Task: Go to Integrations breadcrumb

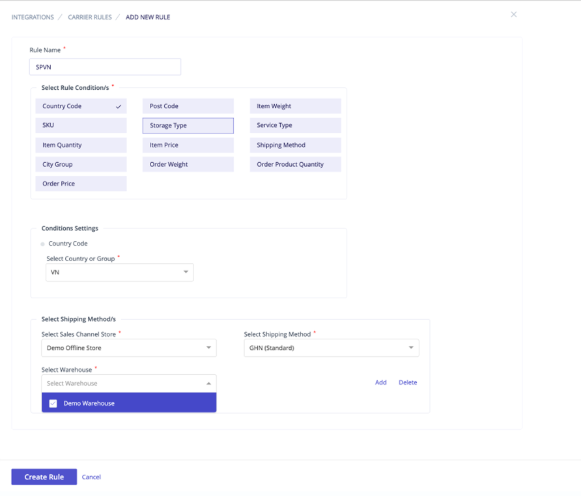Action: [x=33, y=17]
